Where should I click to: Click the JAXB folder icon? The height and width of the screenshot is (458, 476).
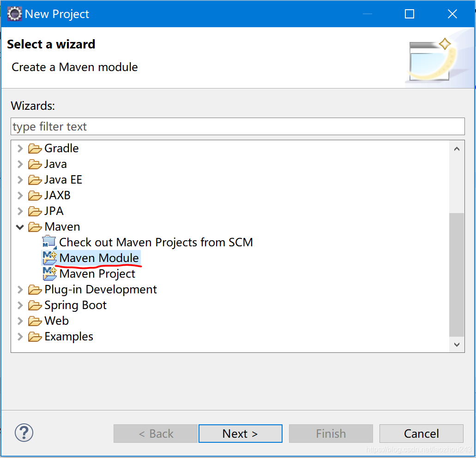click(35, 196)
